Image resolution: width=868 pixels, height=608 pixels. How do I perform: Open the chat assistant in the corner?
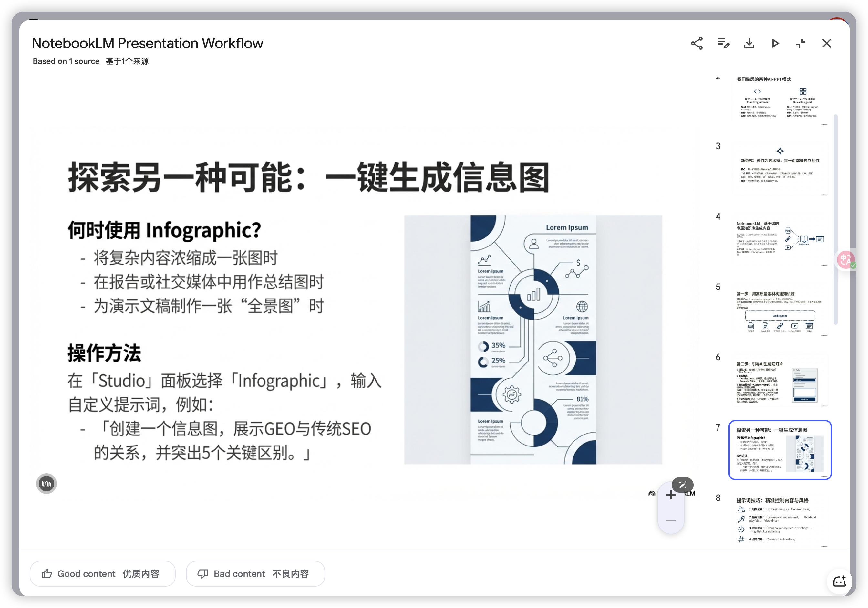click(840, 582)
